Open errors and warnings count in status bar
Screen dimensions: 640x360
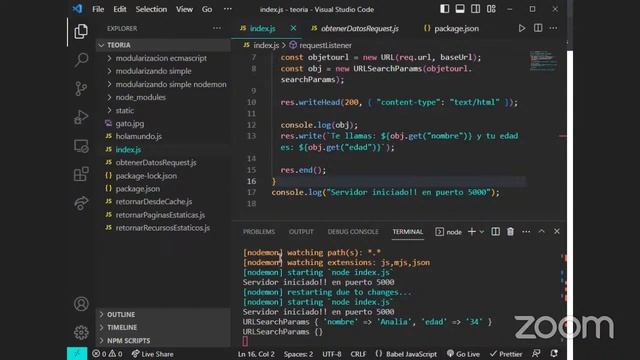pyautogui.click(x=107, y=354)
